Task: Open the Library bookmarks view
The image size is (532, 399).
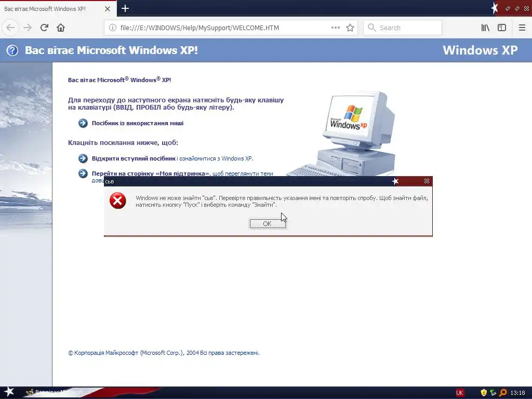Action: [485, 28]
